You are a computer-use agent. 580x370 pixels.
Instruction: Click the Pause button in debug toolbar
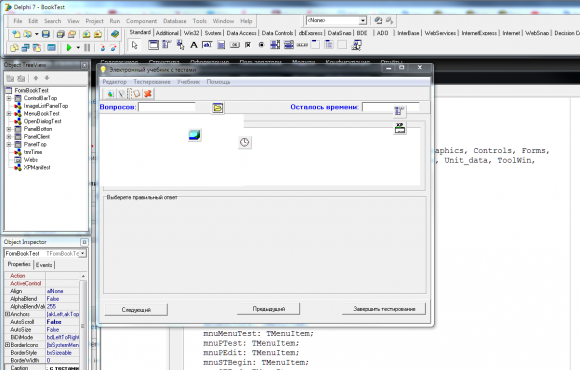[x=87, y=47]
